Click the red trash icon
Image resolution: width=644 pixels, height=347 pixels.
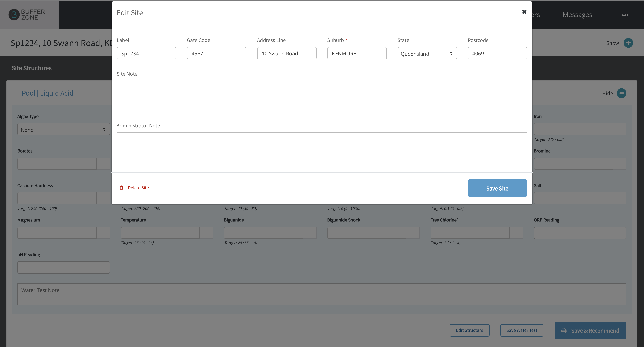coord(122,187)
